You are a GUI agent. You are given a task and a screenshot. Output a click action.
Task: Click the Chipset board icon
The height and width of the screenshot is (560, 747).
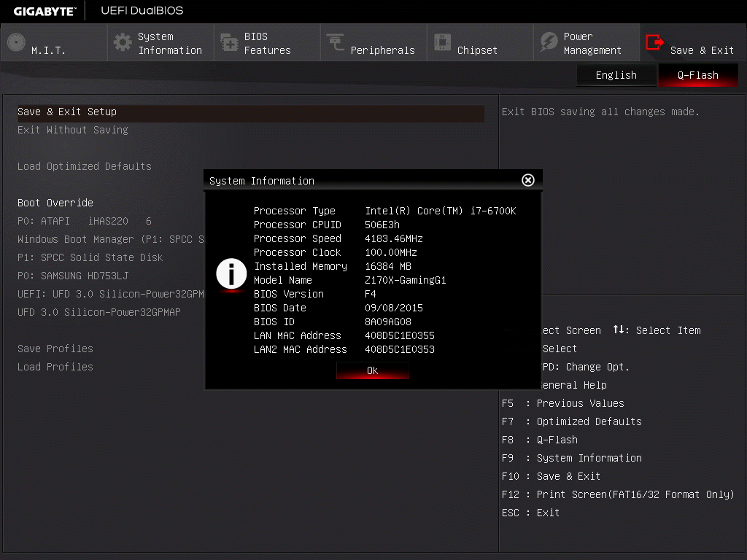click(442, 42)
